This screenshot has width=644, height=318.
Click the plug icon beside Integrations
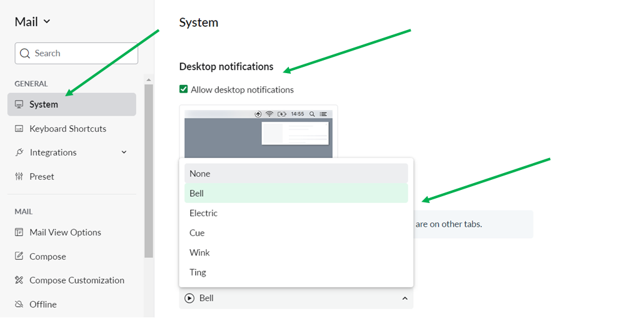[19, 152]
